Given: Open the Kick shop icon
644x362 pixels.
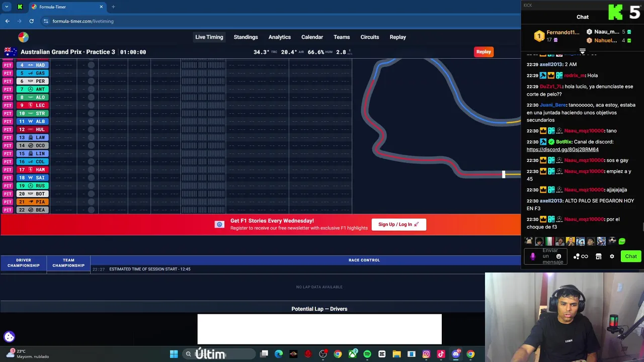Looking at the screenshot, I should (598, 256).
